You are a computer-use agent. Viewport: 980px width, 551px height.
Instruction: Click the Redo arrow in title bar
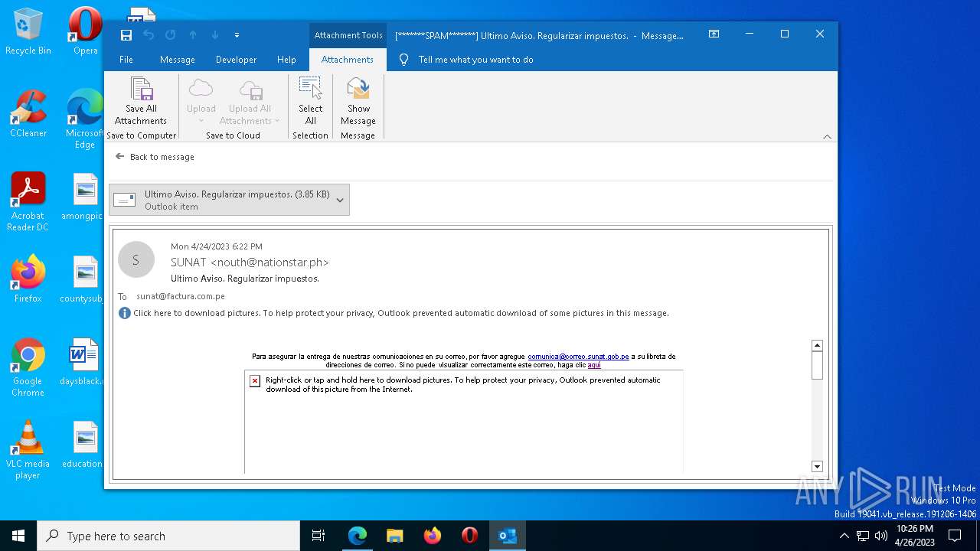click(171, 35)
